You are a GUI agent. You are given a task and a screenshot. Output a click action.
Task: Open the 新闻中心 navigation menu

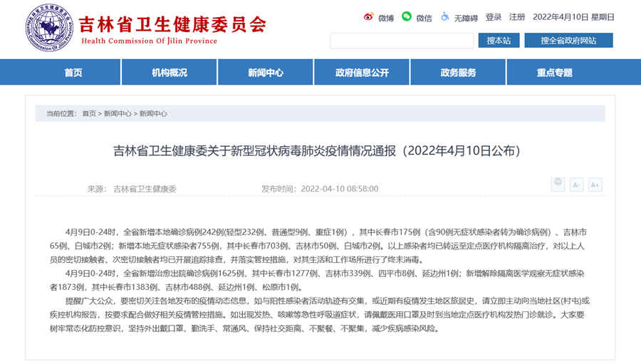pyautogui.click(x=266, y=73)
